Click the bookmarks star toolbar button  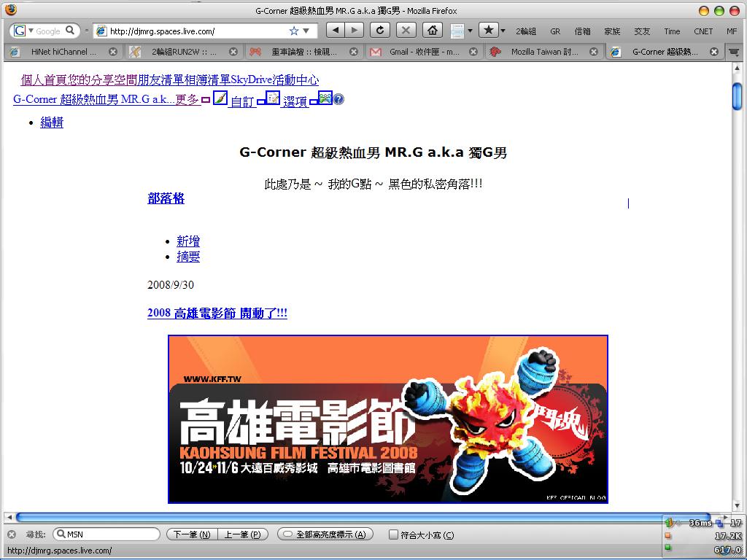coord(488,31)
